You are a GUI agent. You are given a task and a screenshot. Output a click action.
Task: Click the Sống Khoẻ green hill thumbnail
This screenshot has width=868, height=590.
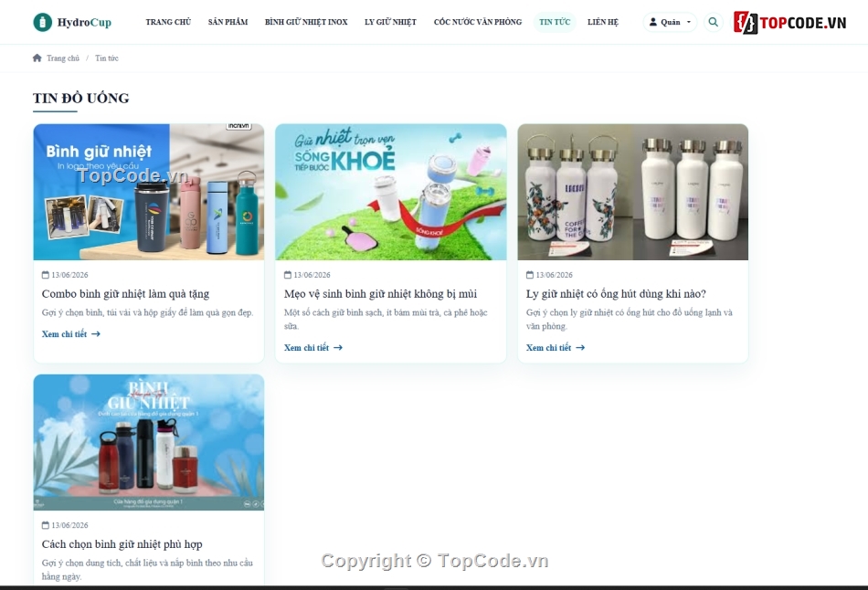391,192
